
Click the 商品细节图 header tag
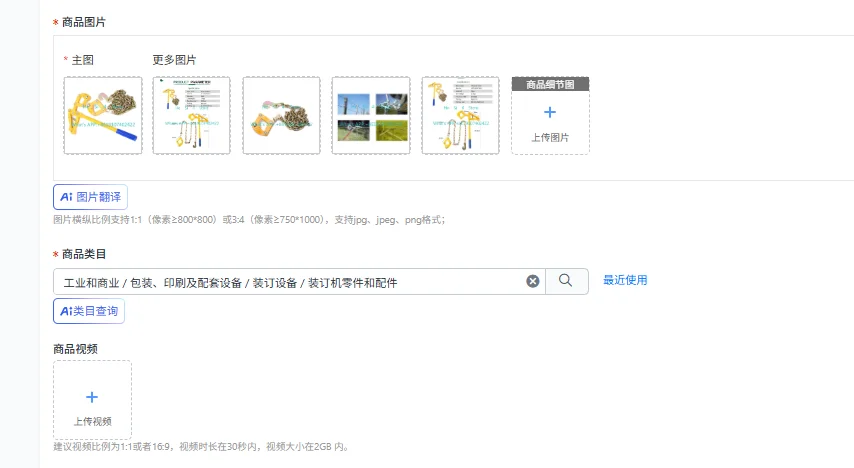point(550,84)
